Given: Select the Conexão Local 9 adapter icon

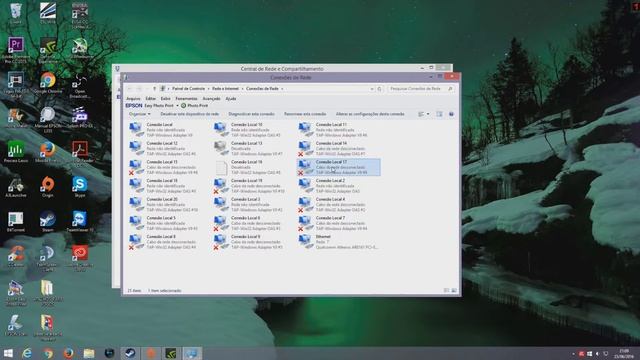Looking at the screenshot, I should click(220, 242).
